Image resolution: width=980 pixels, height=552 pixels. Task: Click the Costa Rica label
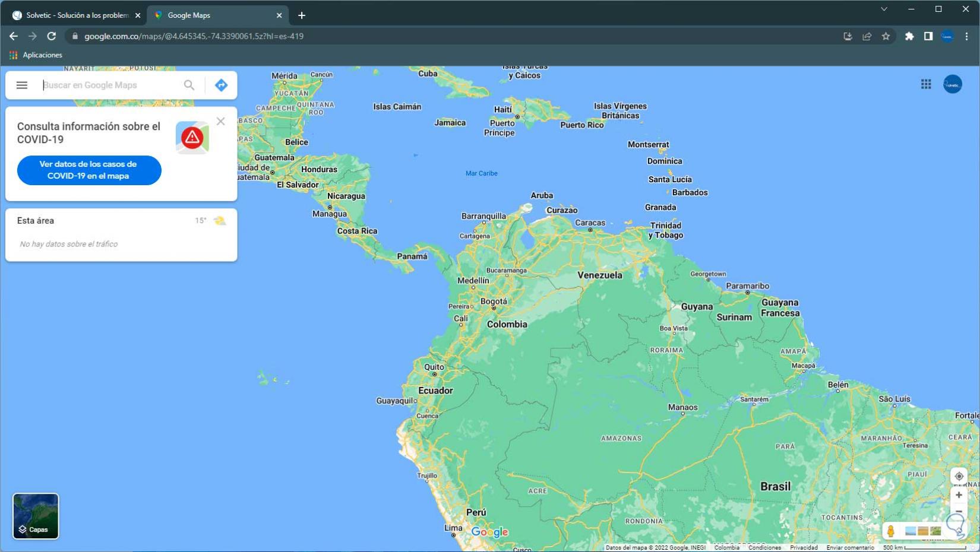(357, 231)
